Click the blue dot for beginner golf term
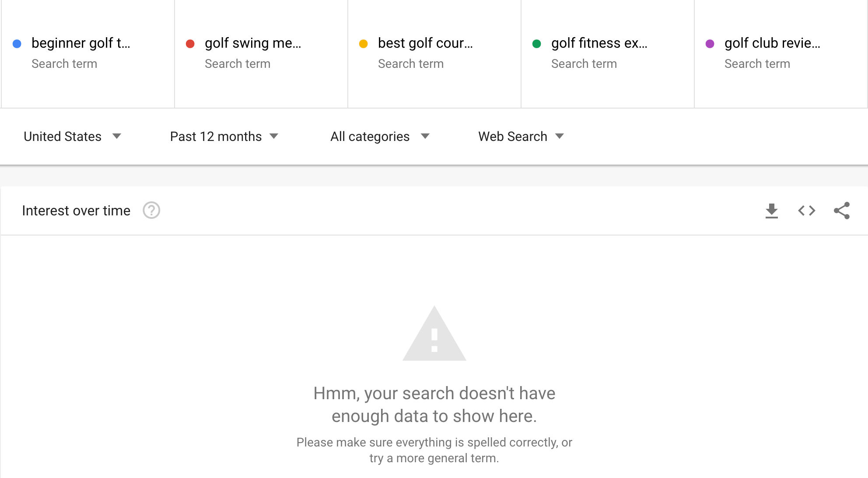The image size is (868, 478). [20, 43]
